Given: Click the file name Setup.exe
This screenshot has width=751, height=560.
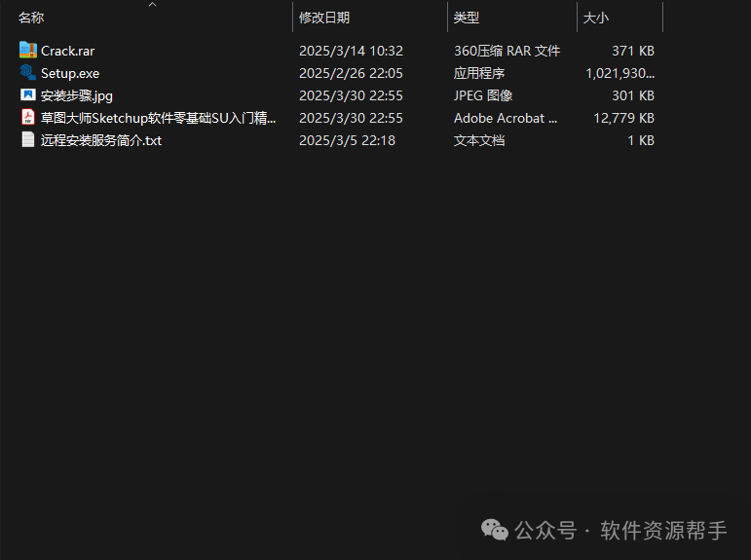Looking at the screenshot, I should tap(70, 73).
